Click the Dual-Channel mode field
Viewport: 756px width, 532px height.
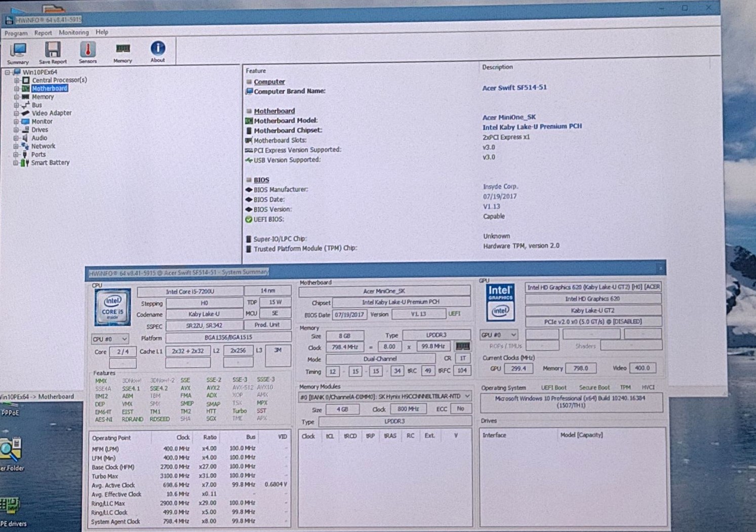click(380, 358)
